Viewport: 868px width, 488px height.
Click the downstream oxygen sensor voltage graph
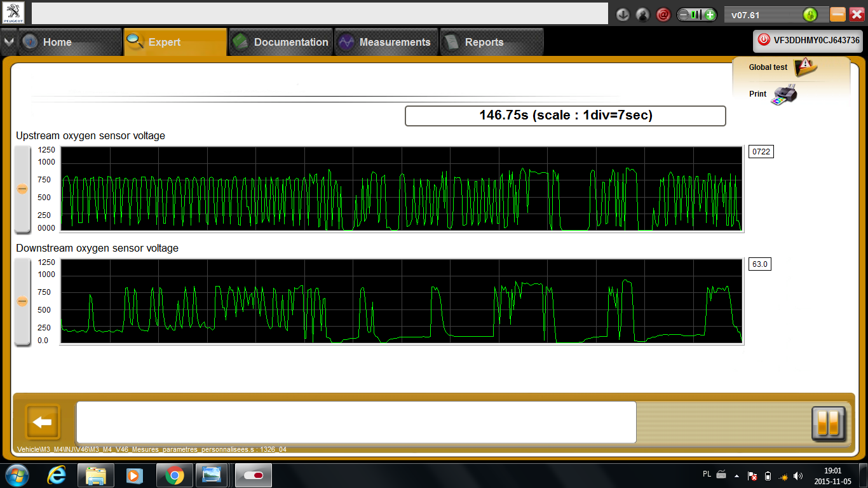402,302
